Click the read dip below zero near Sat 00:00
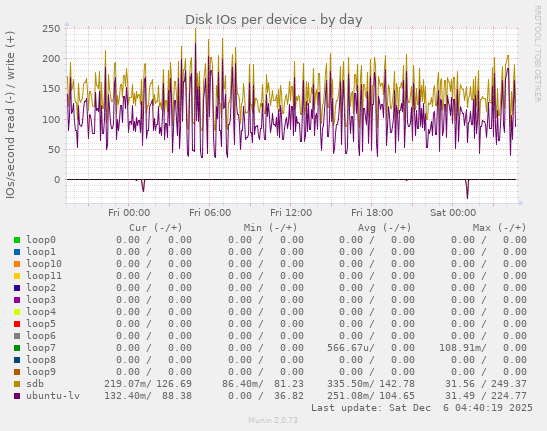 coord(467,190)
